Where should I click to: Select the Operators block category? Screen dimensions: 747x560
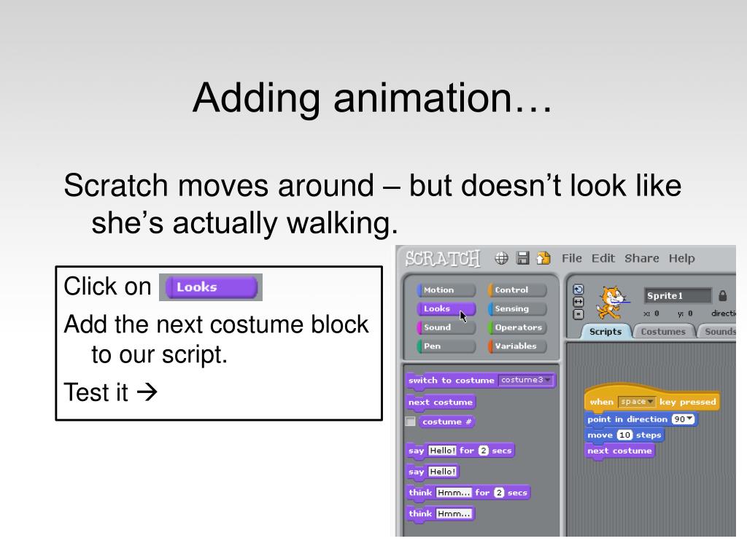(x=517, y=327)
